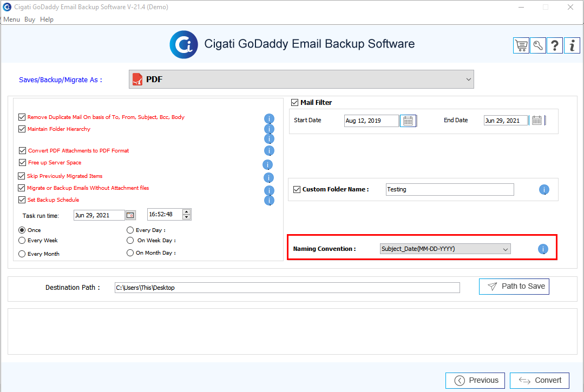Open End Date calendar picker
This screenshot has width=584, height=392.
click(x=537, y=121)
